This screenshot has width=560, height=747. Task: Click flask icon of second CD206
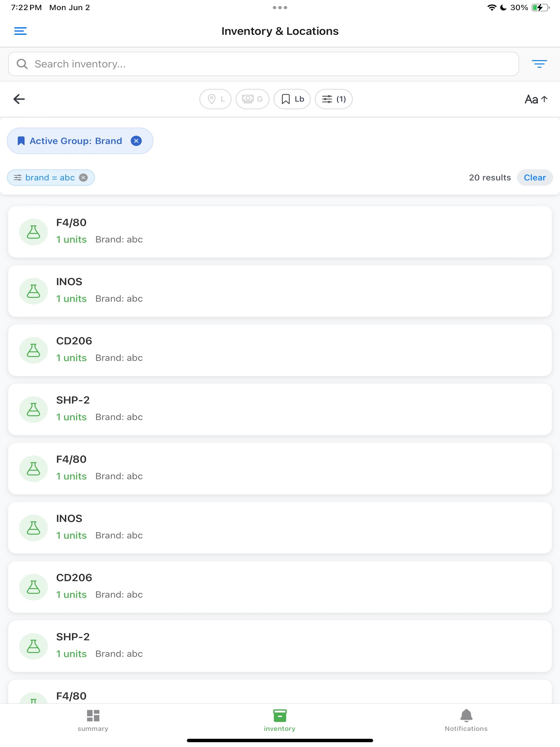33,587
